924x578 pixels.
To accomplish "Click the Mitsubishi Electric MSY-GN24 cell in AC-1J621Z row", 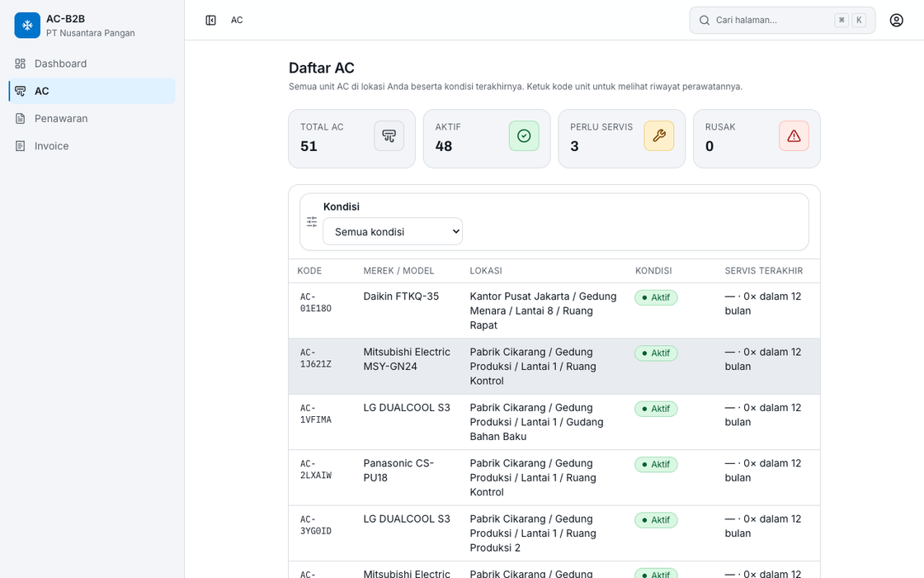I will pos(407,359).
